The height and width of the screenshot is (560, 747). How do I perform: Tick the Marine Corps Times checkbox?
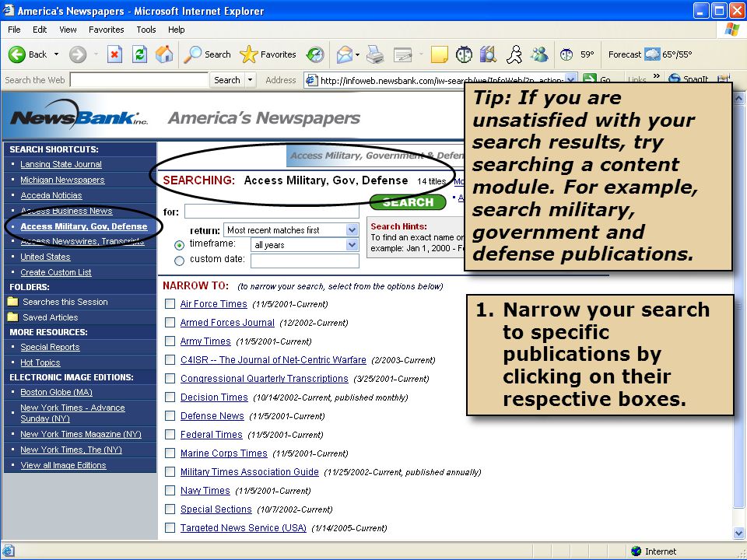point(170,453)
